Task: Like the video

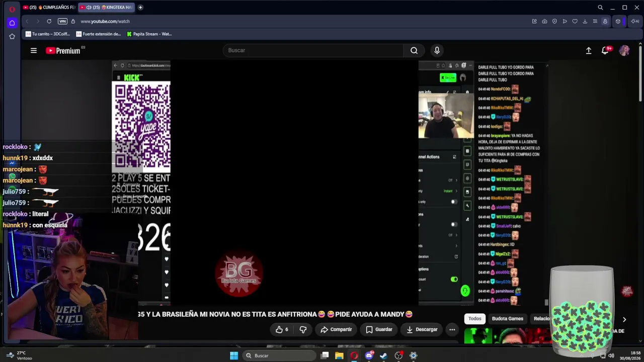Action: tap(282, 329)
